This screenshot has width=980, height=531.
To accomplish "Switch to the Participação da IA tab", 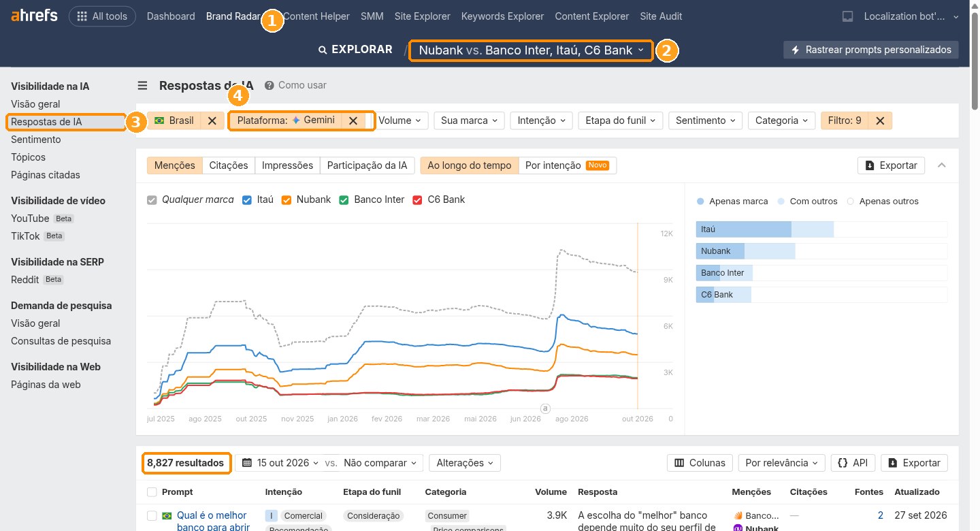I will pyautogui.click(x=367, y=165).
